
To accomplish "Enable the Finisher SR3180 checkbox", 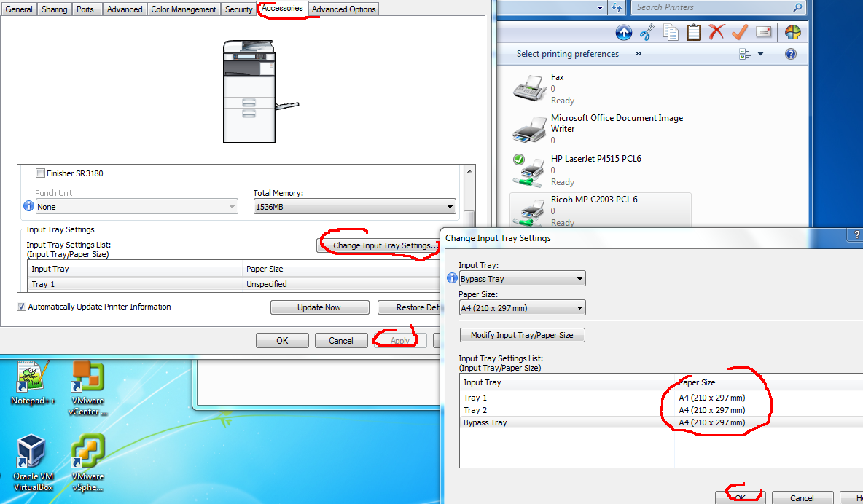I will (40, 173).
